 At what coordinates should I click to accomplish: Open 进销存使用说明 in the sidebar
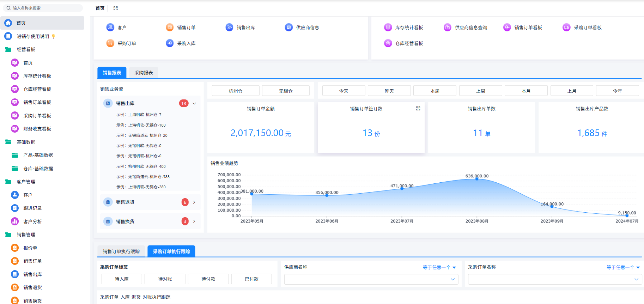pyautogui.click(x=33, y=36)
